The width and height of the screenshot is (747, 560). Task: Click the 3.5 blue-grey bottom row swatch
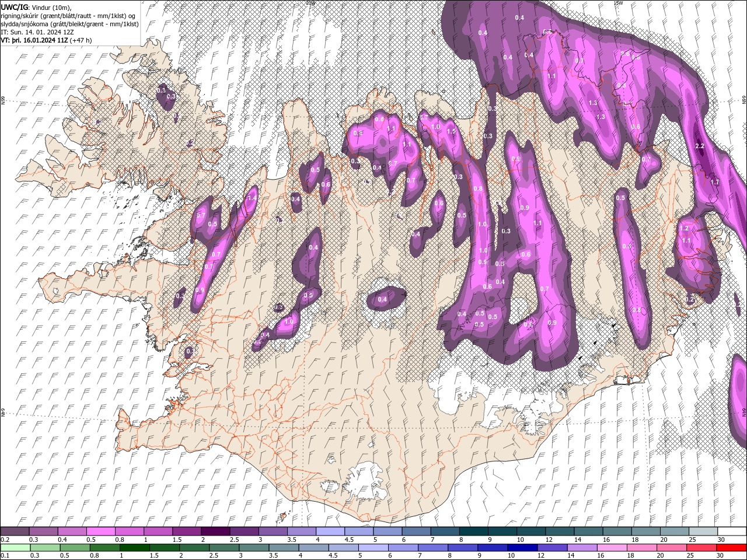tap(283, 548)
